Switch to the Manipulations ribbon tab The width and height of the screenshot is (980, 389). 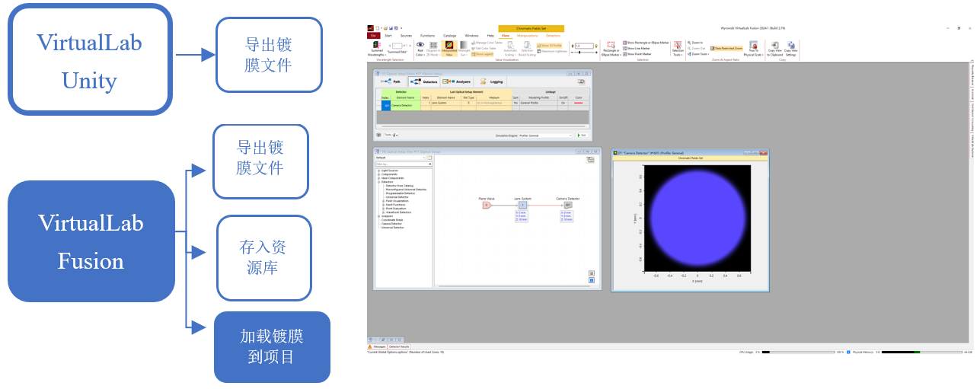[527, 36]
